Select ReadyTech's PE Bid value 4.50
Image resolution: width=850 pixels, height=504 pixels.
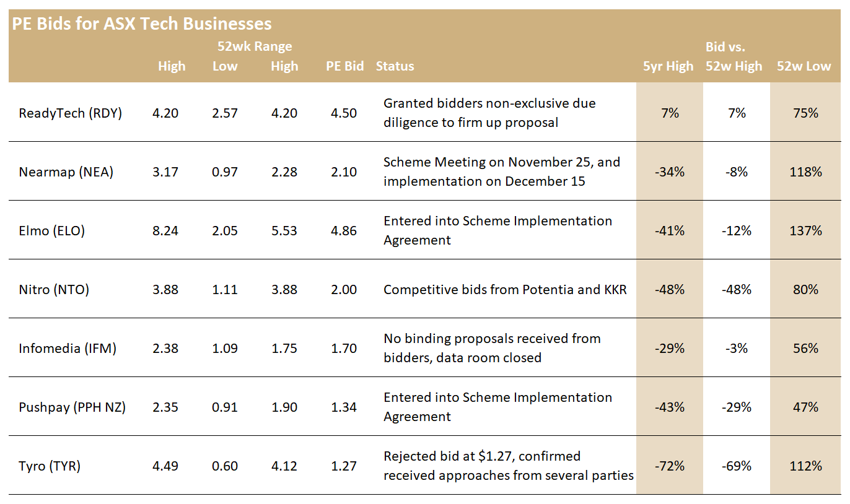(x=345, y=113)
